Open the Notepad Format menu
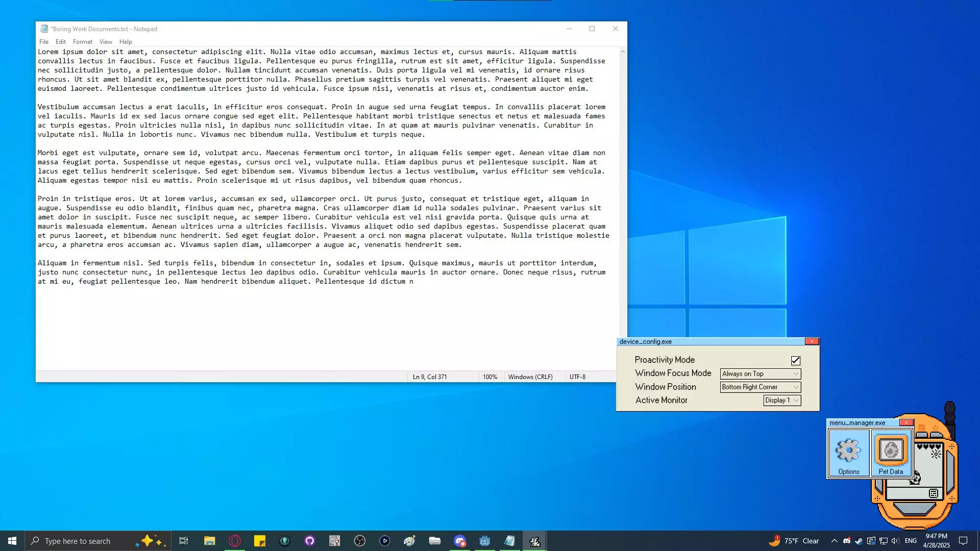 pyautogui.click(x=82, y=42)
